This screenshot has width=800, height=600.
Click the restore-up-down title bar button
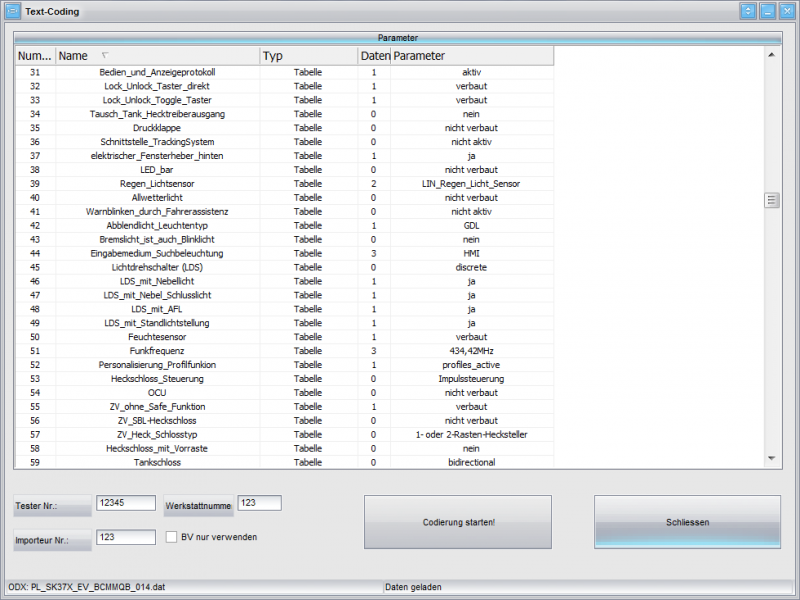(x=747, y=11)
